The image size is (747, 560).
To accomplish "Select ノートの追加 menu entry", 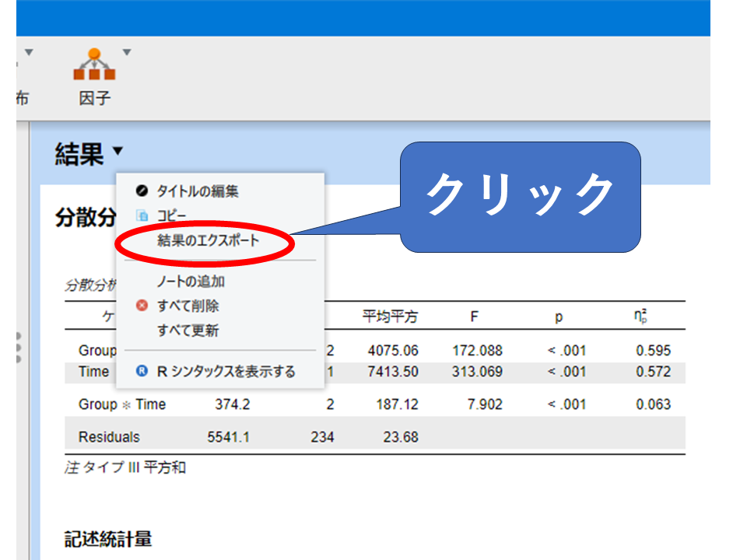I will point(191,281).
